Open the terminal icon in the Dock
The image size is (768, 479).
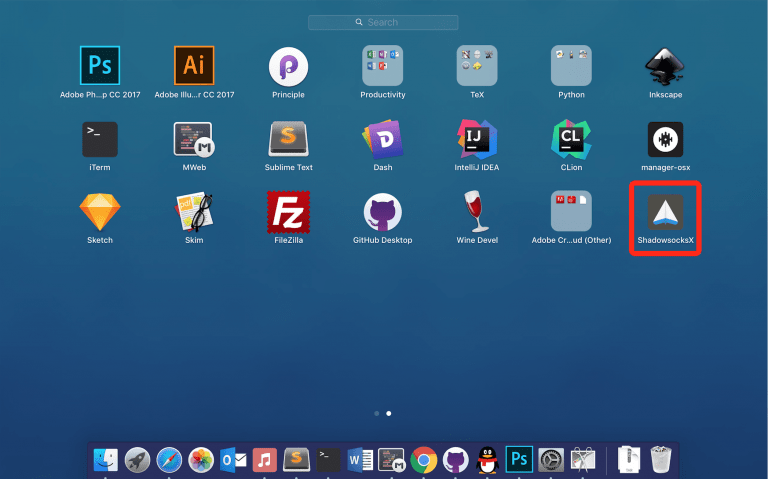click(328, 460)
